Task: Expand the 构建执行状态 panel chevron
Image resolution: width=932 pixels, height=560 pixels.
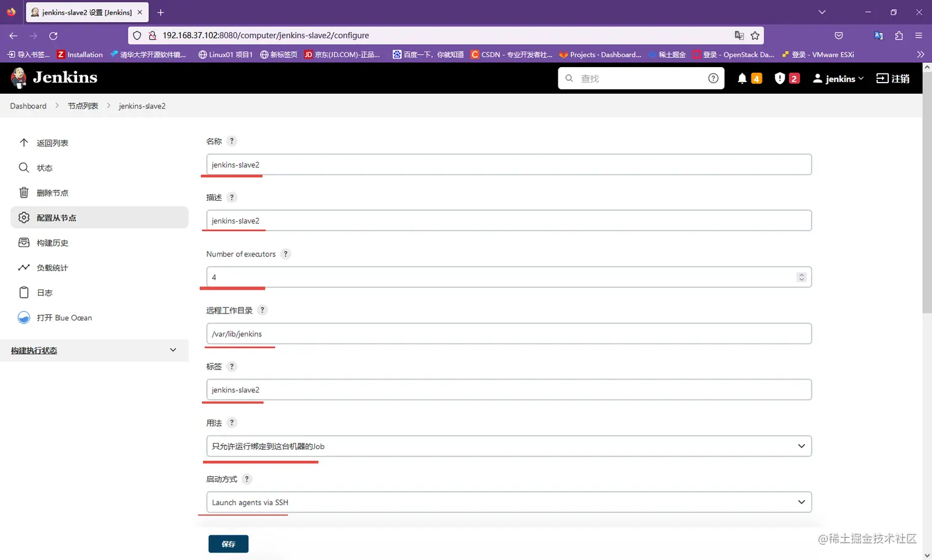Action: (173, 350)
